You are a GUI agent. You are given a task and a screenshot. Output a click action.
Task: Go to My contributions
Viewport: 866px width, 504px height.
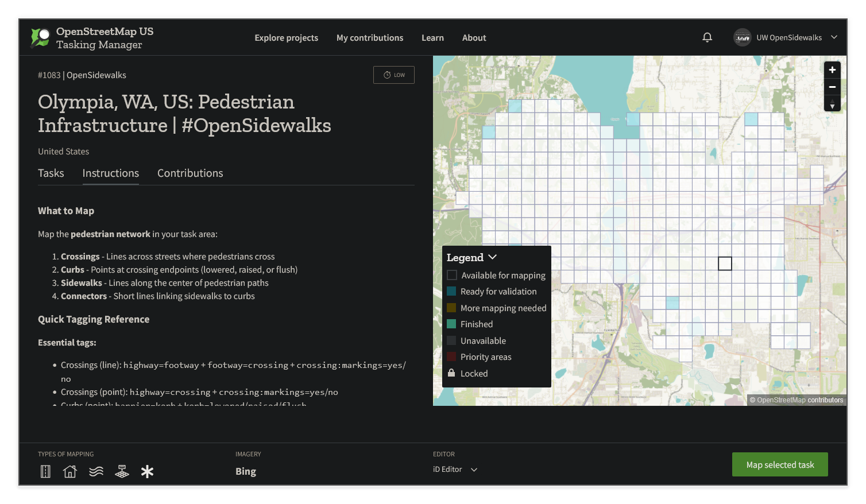[x=370, y=38]
